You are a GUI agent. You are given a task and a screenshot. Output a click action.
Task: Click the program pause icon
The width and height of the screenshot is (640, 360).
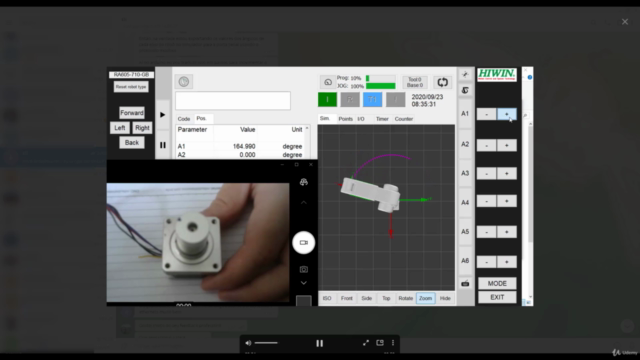(162, 145)
